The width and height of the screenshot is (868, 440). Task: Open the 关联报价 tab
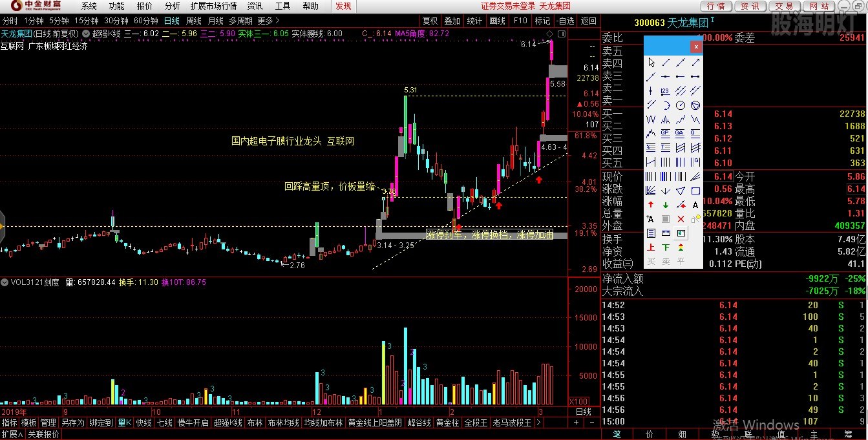[43, 434]
